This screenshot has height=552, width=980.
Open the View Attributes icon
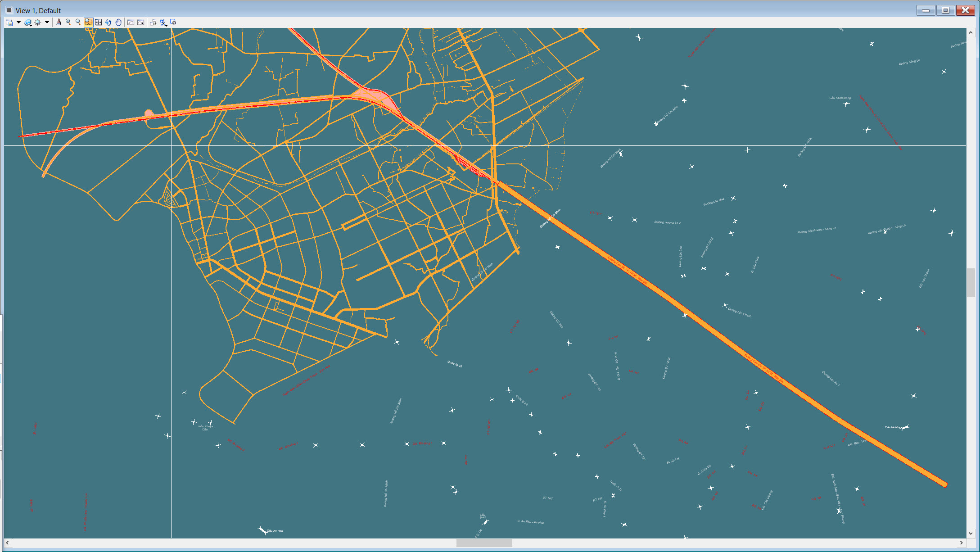pos(9,22)
